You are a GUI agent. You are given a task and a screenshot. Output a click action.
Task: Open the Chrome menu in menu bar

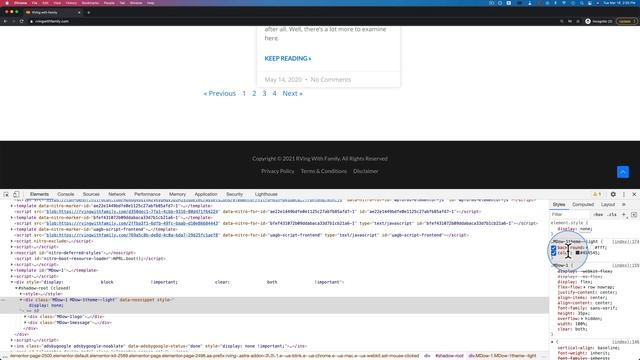pos(20,3)
